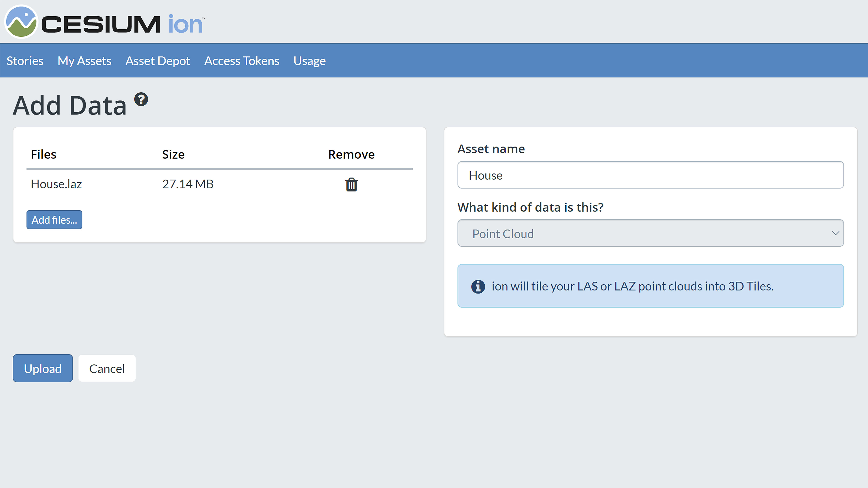The width and height of the screenshot is (868, 488).
Task: Click the House.laz filename entry
Action: pyautogui.click(x=56, y=184)
